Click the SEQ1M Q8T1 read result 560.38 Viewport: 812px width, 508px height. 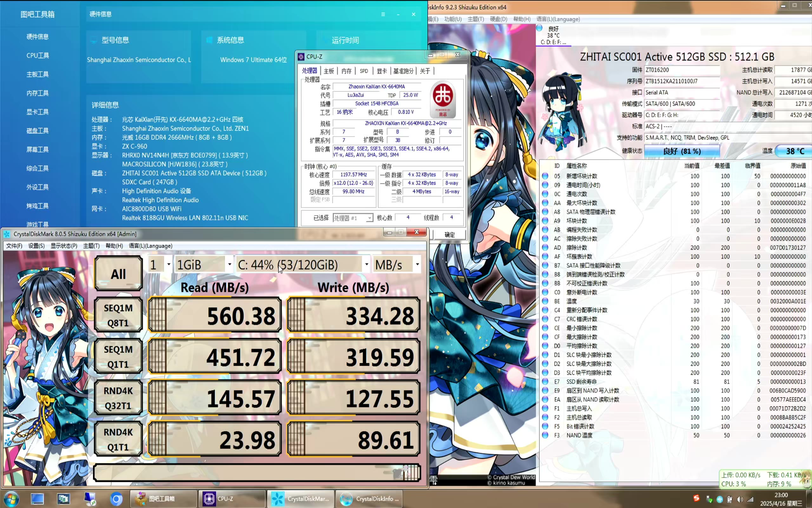pos(215,315)
